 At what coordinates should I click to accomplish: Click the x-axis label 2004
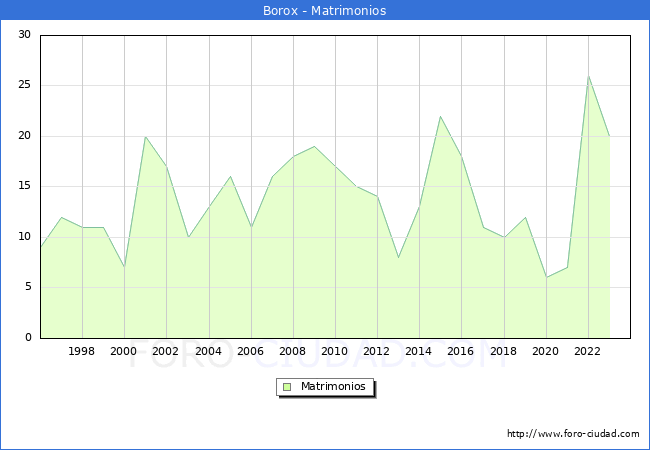pyautogui.click(x=209, y=351)
